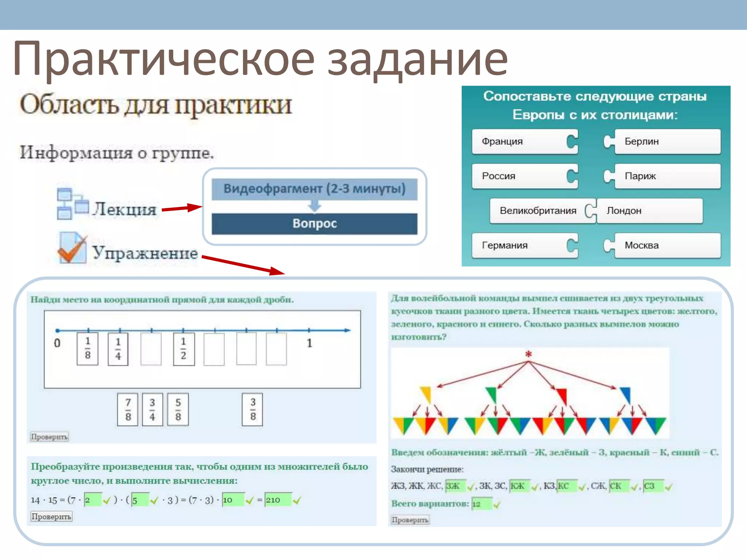Click the Область для практики heading
Image resolution: width=747 pixels, height=560 pixels.
(x=156, y=105)
